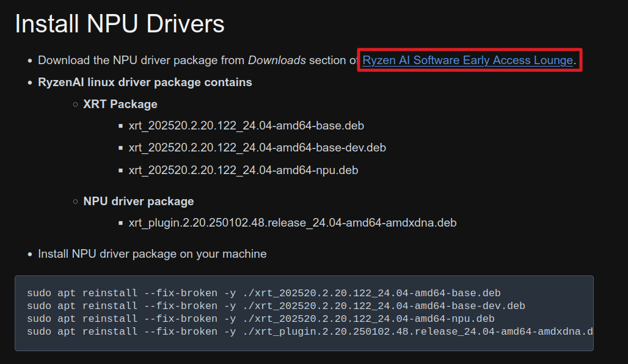The width and height of the screenshot is (628, 364).
Task: Open the Ryzen AI Software Early Access Lounge link
Action: (467, 60)
